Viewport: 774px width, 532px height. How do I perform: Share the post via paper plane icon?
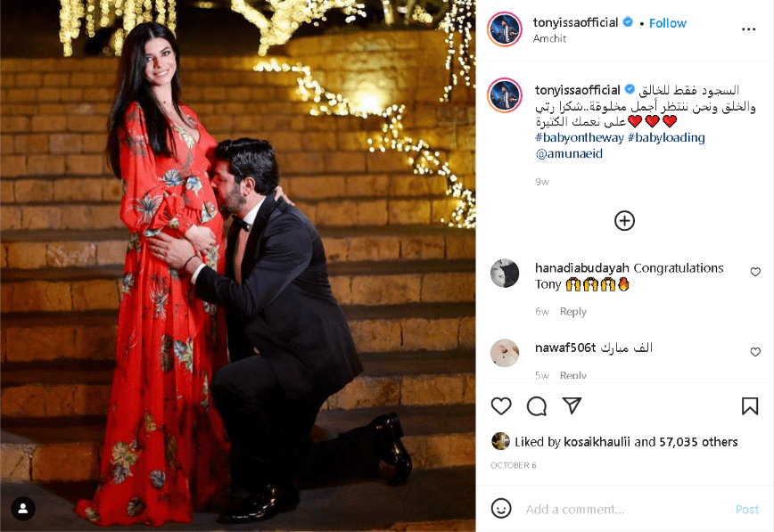click(572, 405)
